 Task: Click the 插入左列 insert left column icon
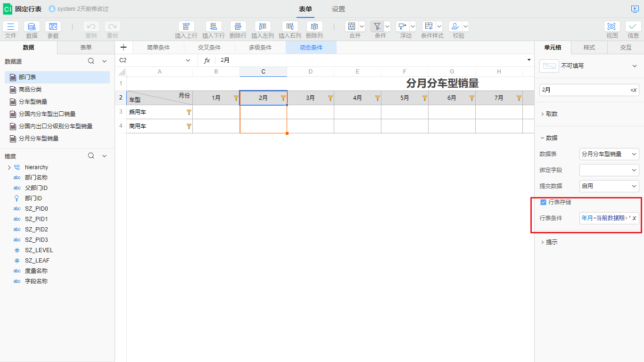pyautogui.click(x=262, y=27)
